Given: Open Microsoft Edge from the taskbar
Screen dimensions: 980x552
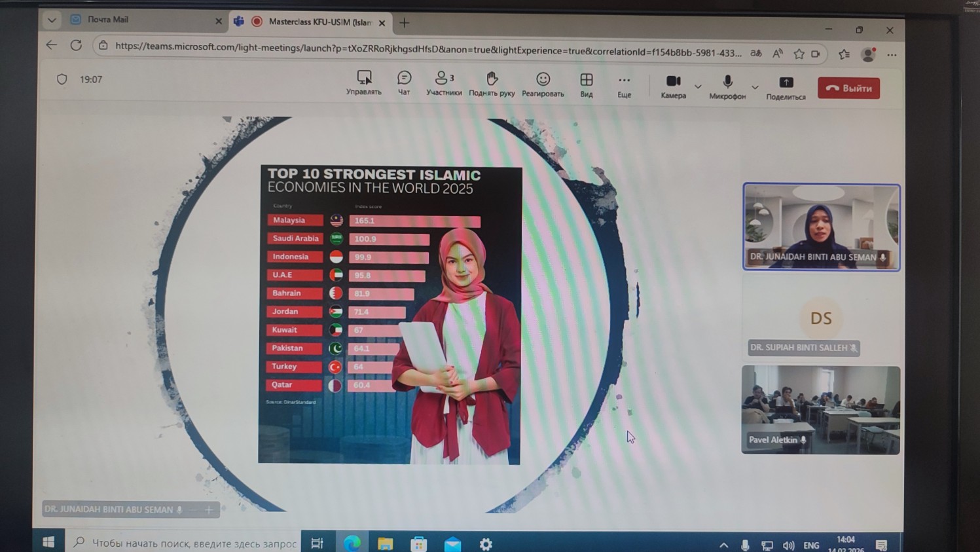Looking at the screenshot, I should click(x=354, y=543).
